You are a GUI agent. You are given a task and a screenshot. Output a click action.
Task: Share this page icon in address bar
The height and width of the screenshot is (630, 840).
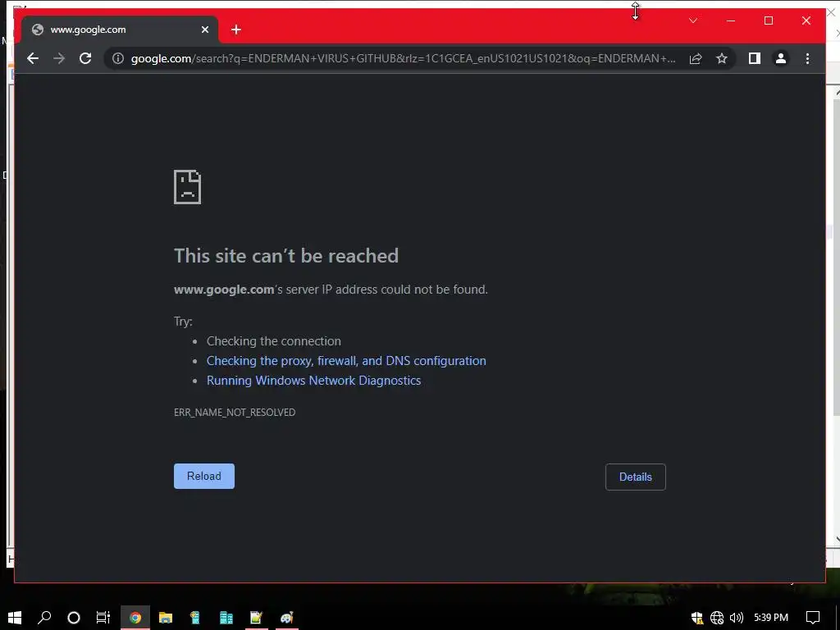point(696,58)
